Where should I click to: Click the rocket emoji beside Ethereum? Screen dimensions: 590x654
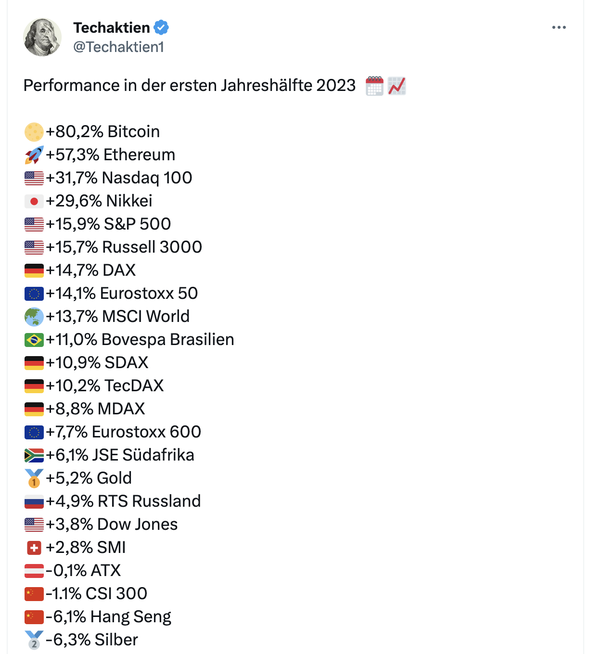34,155
